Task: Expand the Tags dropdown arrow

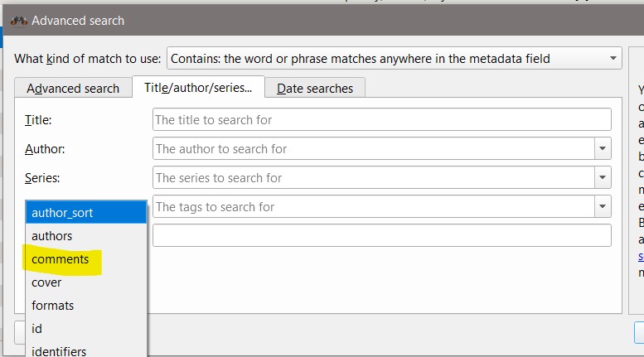Action: pos(603,207)
